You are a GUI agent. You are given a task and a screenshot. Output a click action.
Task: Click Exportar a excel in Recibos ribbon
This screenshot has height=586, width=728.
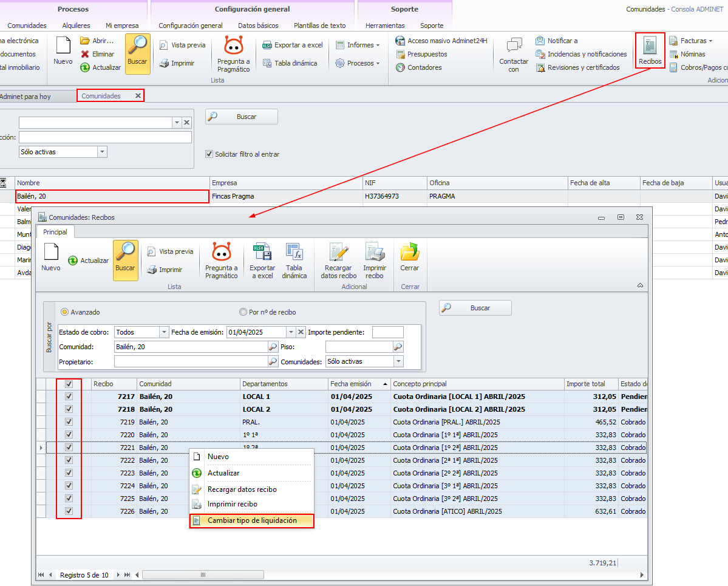point(262,261)
